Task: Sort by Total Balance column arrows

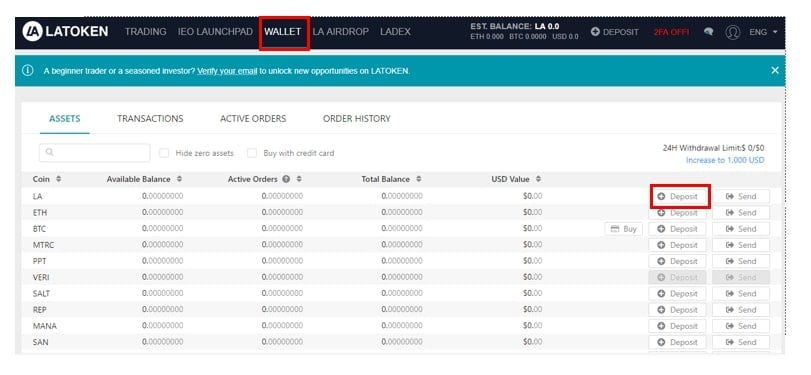Action: (418, 179)
